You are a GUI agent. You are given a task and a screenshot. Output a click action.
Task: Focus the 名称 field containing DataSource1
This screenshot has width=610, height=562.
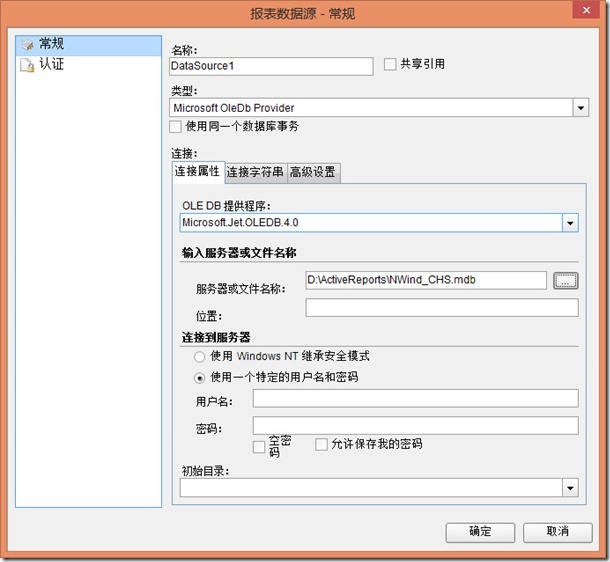click(271, 66)
